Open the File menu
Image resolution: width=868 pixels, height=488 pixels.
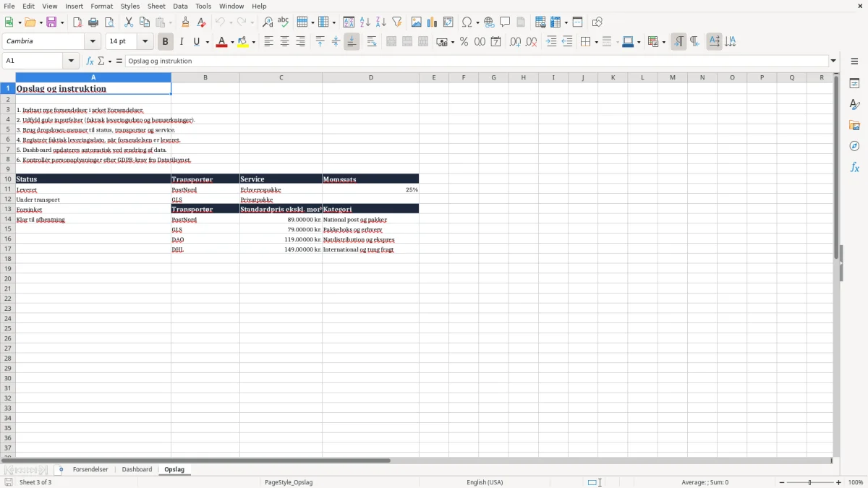coord(9,6)
